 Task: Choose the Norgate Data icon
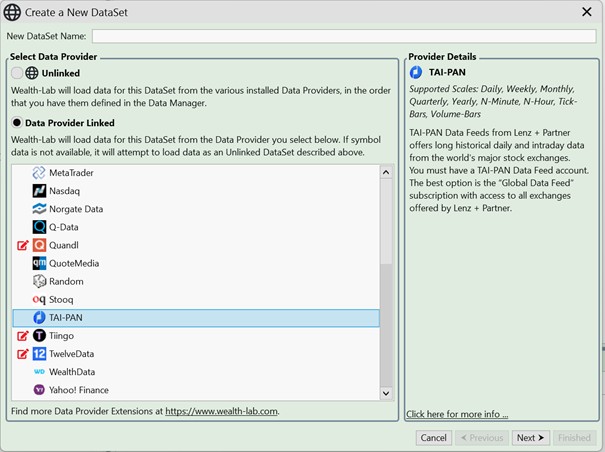point(39,209)
